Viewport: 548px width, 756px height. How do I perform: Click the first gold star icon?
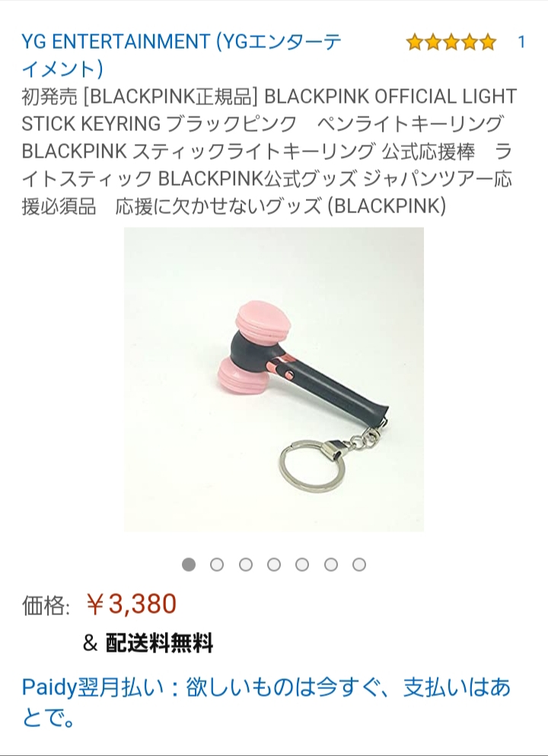[x=415, y=43]
